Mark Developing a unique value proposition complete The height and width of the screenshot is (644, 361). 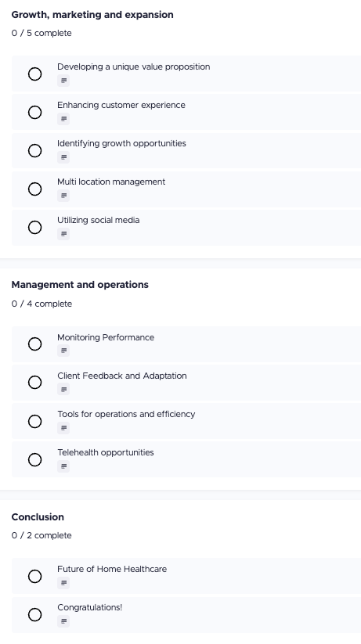(x=35, y=74)
